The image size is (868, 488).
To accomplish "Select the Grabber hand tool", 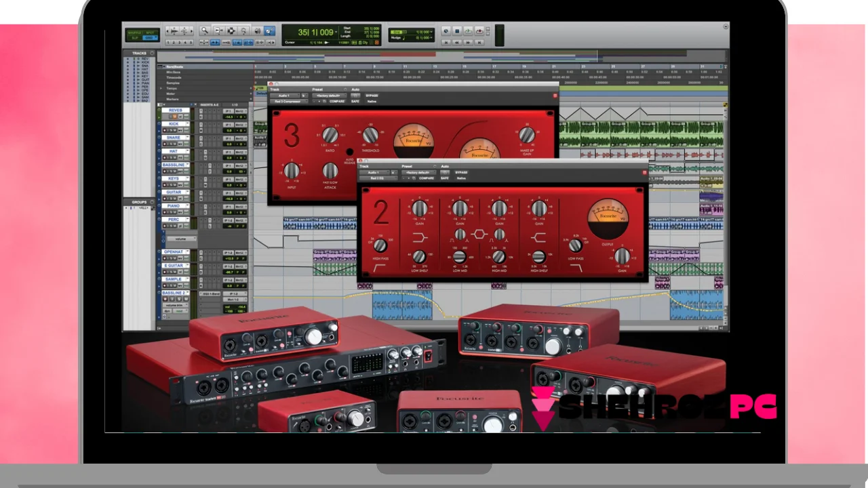I will 243,30.
